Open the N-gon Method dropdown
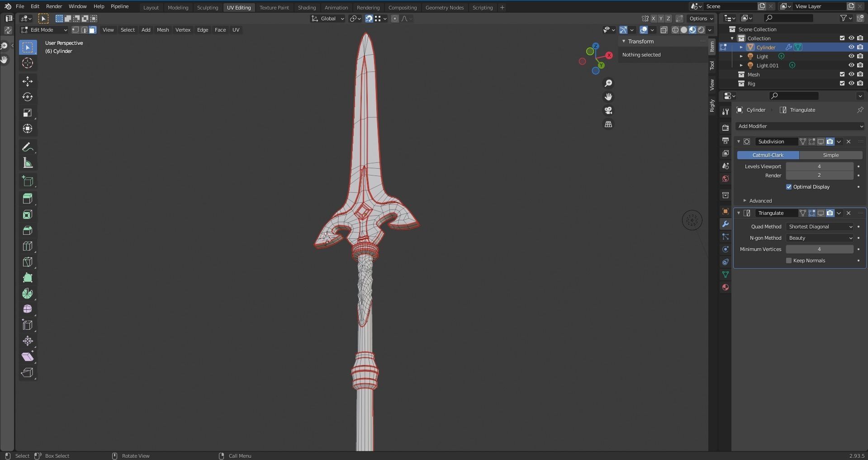Screen dimensions: 868x460 [x=820, y=238]
